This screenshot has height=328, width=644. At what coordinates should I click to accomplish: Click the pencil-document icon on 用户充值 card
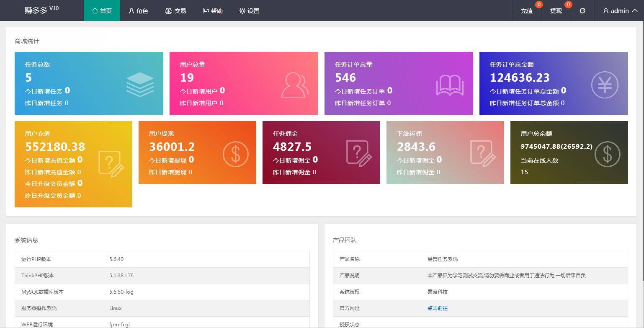click(111, 163)
